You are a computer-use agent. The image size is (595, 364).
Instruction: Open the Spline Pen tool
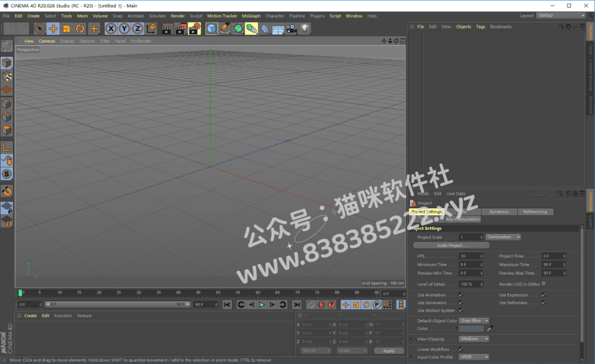[x=225, y=29]
